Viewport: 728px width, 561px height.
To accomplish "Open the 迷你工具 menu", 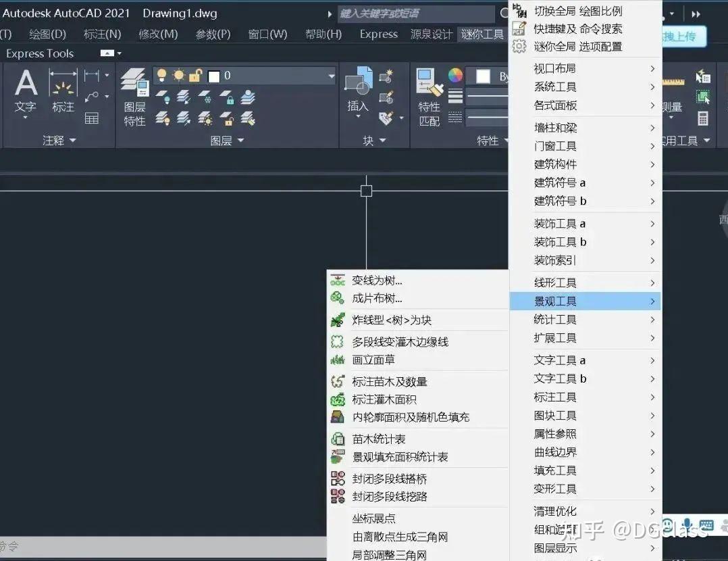I will [x=482, y=34].
